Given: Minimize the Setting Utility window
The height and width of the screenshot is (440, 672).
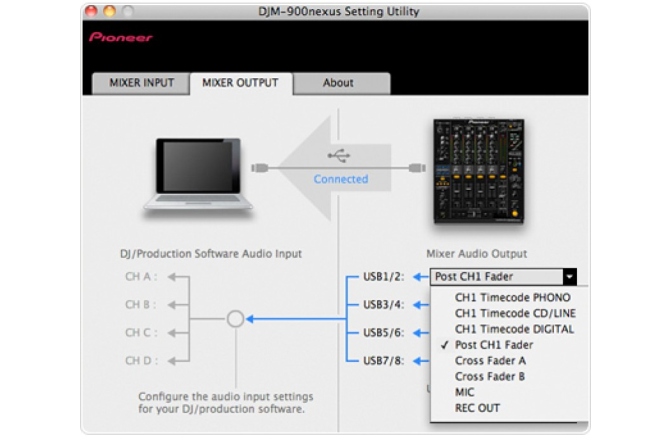Looking at the screenshot, I should point(110,11).
